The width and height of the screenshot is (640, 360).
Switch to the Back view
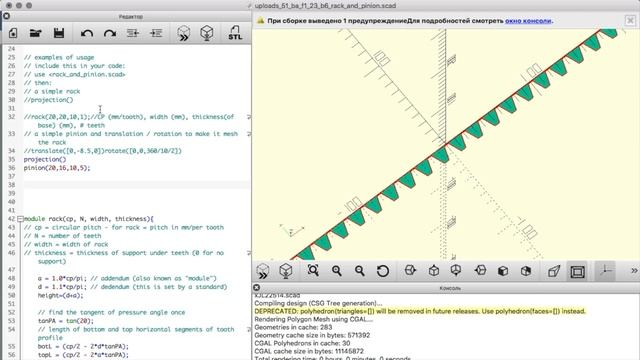[526, 271]
